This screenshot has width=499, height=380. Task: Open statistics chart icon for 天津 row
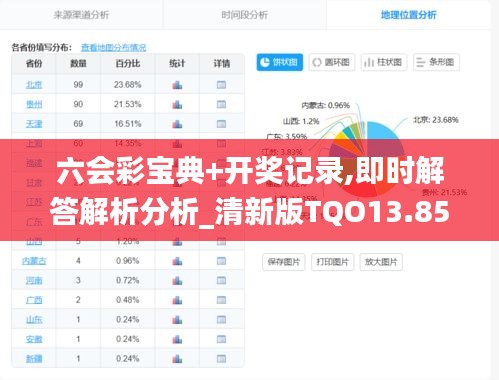(177, 124)
